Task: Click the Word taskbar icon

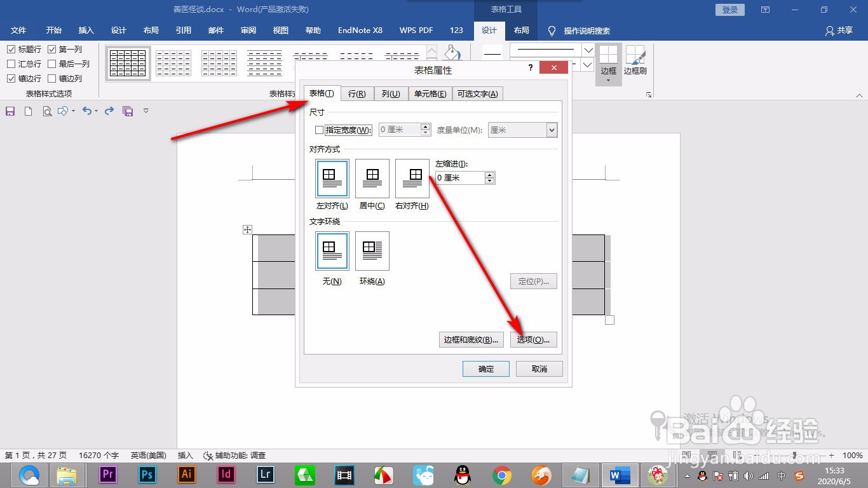Action: (620, 475)
